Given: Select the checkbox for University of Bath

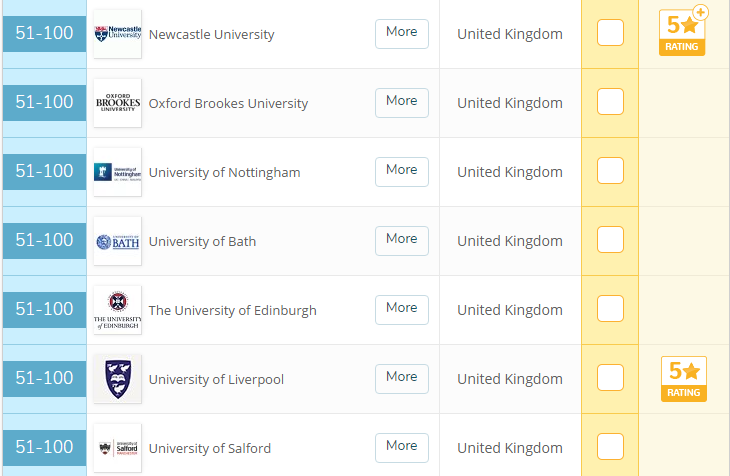Looking at the screenshot, I should pos(610,240).
